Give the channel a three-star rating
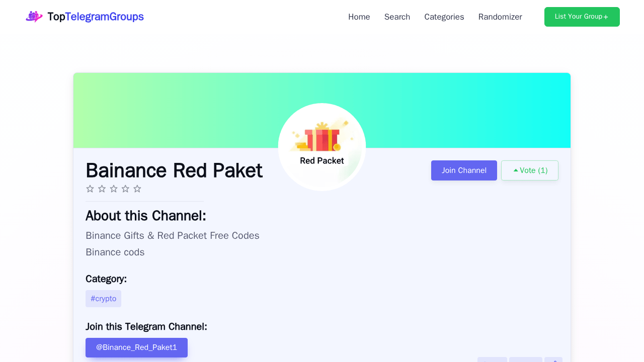Image resolution: width=644 pixels, height=362 pixels. 114,189
